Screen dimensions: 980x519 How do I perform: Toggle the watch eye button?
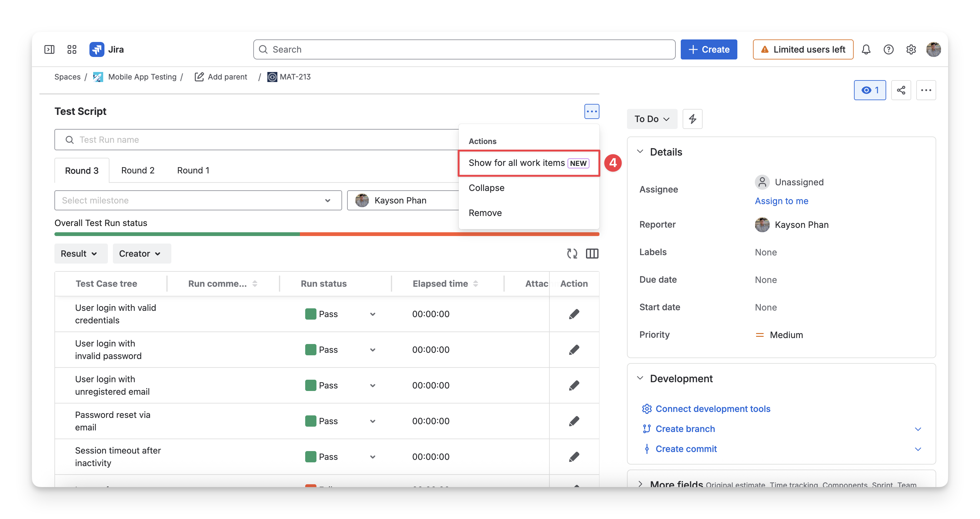point(870,90)
